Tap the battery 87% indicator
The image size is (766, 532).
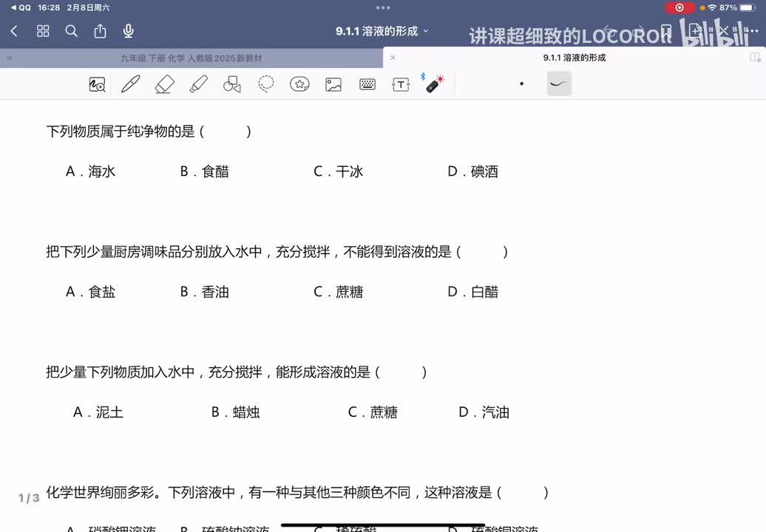click(738, 7)
